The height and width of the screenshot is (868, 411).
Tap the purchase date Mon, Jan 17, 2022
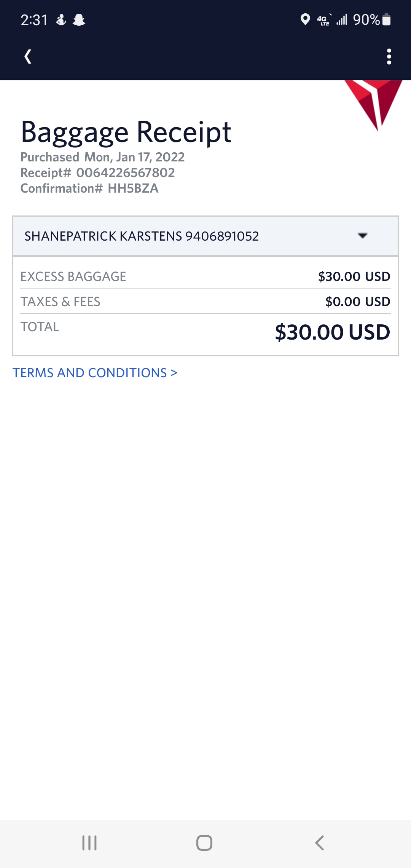(135, 157)
